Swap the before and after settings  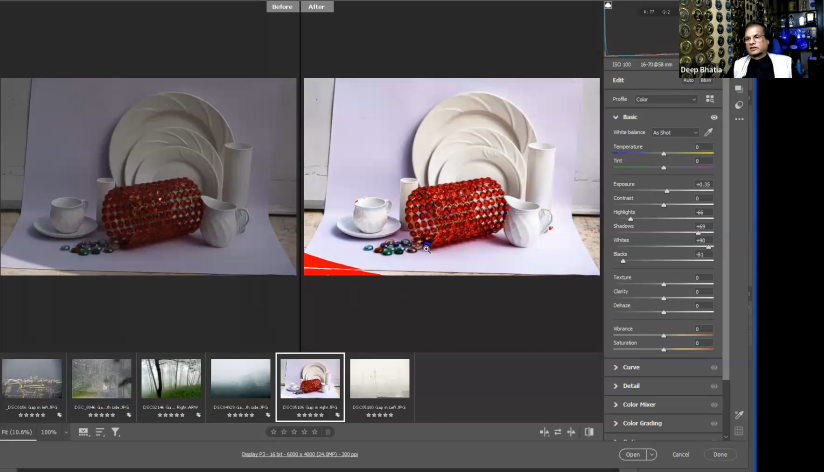[x=558, y=432]
